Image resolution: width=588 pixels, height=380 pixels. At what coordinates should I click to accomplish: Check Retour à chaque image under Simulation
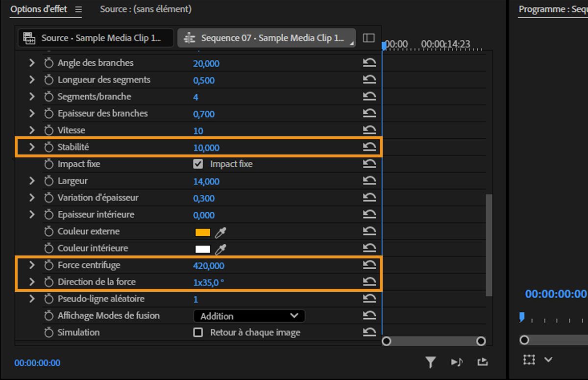tap(198, 332)
